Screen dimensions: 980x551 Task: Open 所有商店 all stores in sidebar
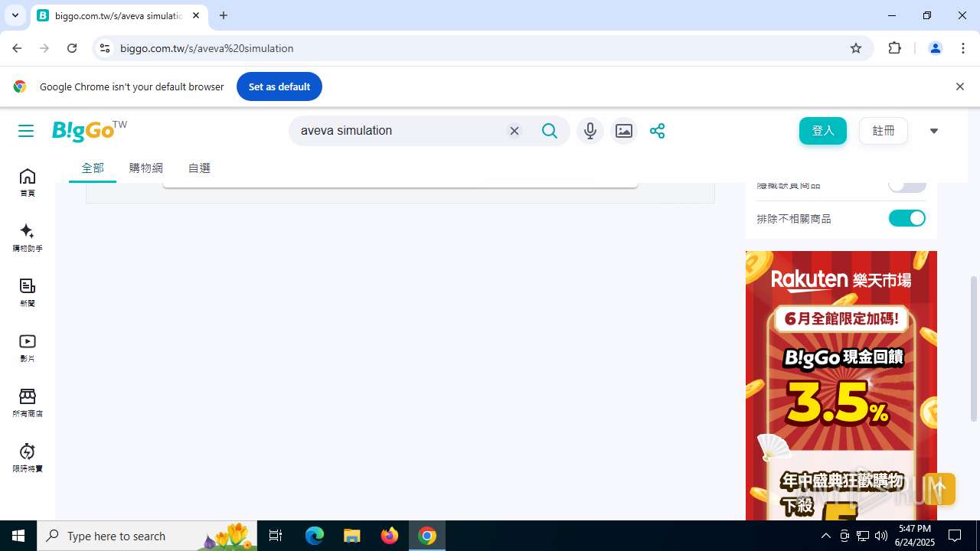tap(28, 403)
